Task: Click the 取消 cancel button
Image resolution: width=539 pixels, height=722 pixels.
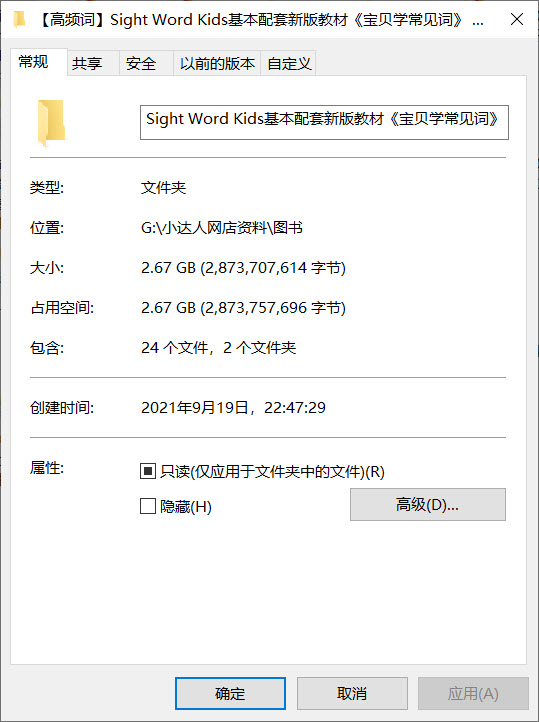Action: [x=352, y=693]
